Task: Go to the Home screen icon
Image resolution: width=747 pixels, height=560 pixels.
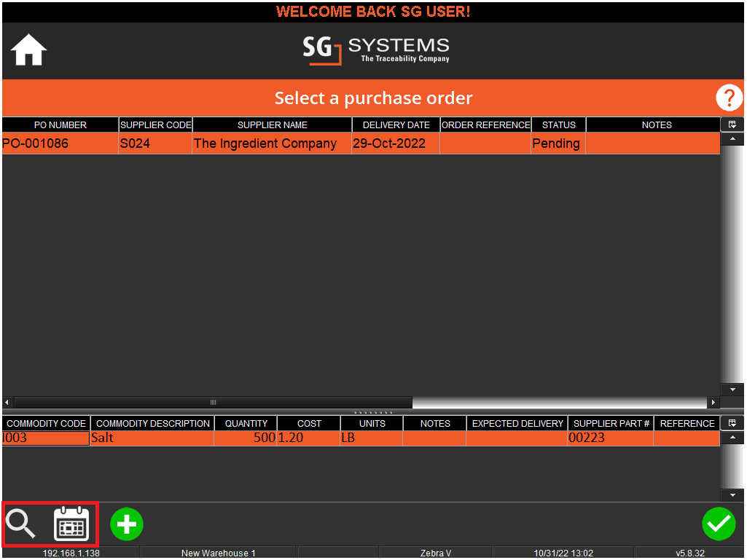Action: (x=29, y=51)
